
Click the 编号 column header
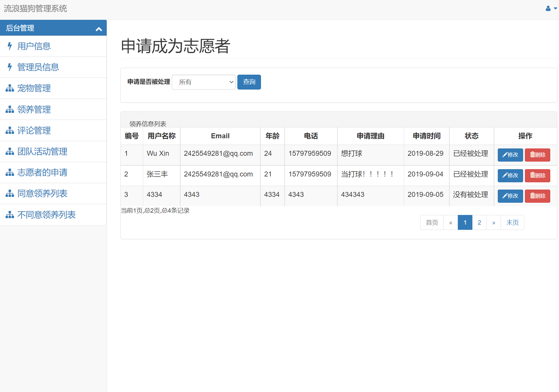coord(132,136)
